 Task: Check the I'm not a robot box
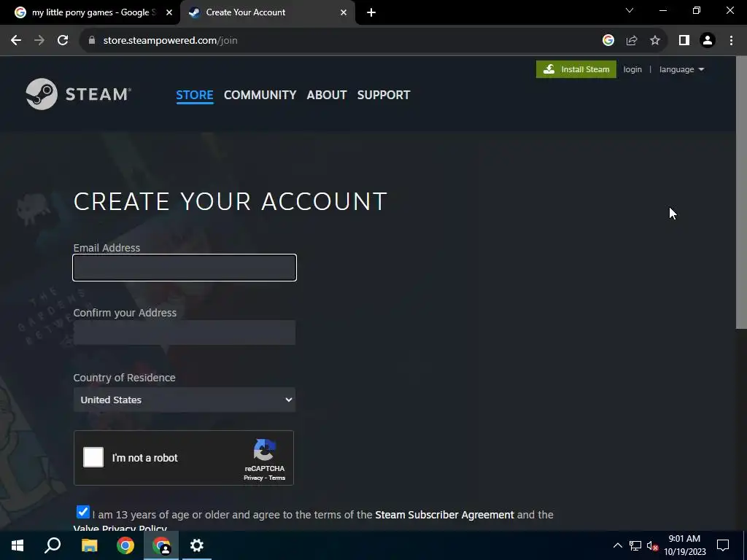(93, 457)
